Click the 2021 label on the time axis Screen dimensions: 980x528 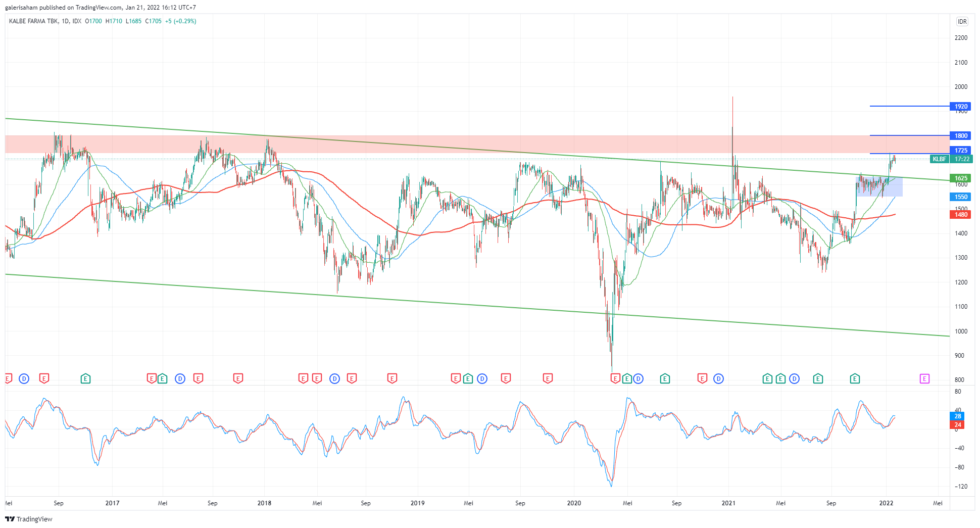(728, 503)
